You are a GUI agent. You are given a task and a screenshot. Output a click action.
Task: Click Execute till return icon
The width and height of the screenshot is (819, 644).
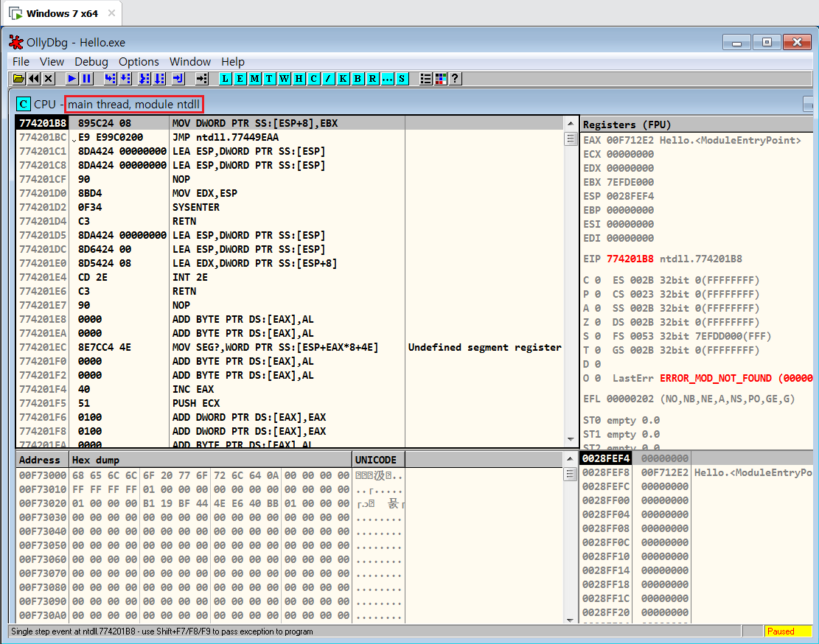[178, 79]
